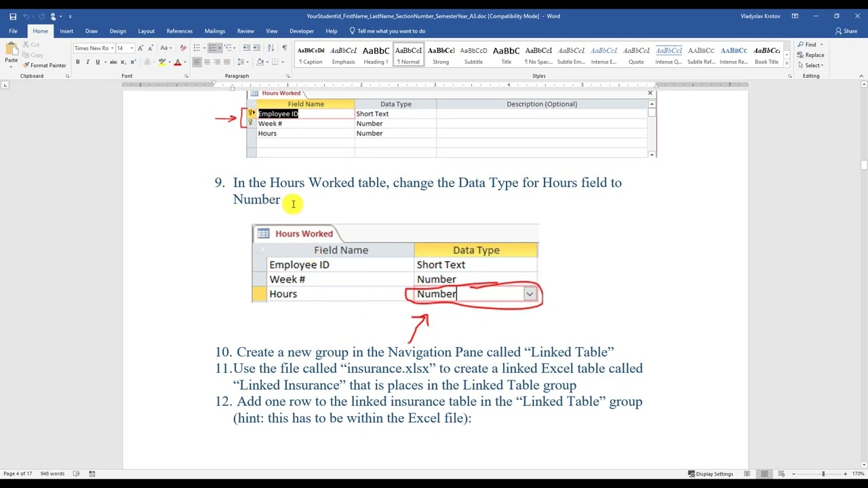Decrease paragraph indent
This screenshot has width=868, height=488.
pos(246,48)
